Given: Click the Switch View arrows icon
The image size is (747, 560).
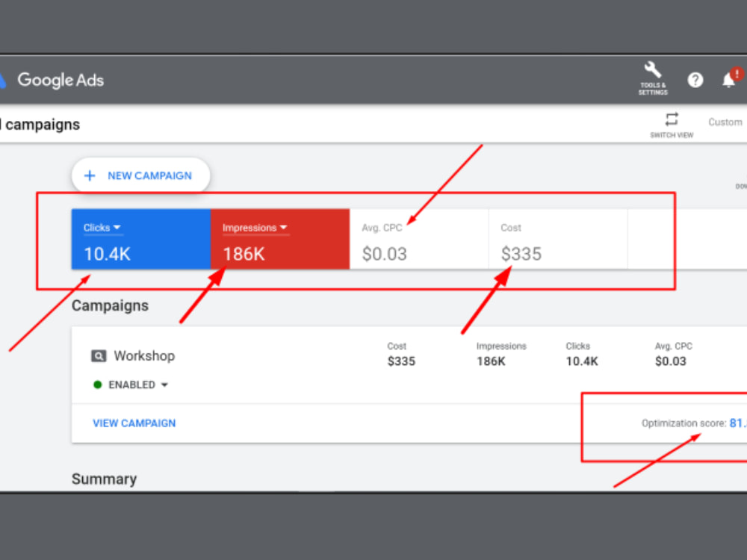Looking at the screenshot, I should click(672, 119).
